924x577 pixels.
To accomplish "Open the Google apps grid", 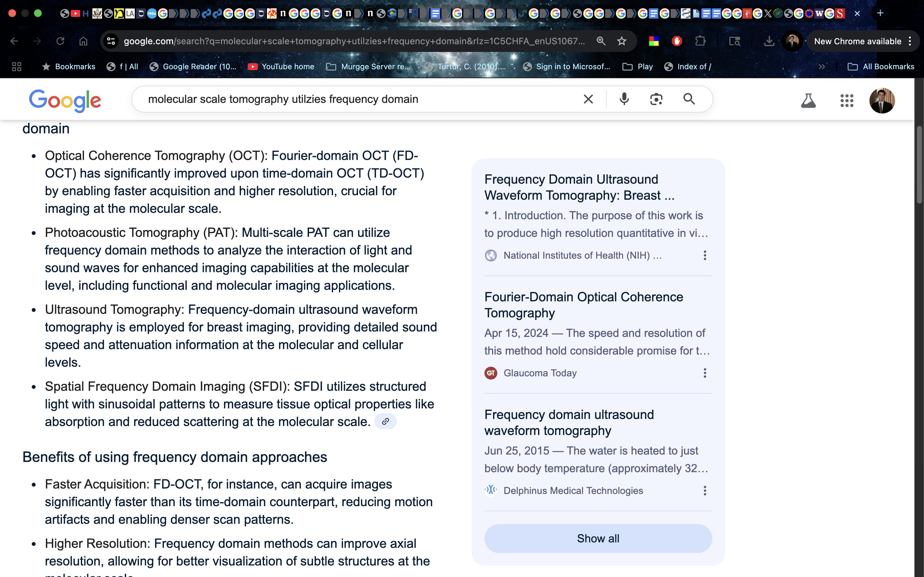I will [x=846, y=101].
